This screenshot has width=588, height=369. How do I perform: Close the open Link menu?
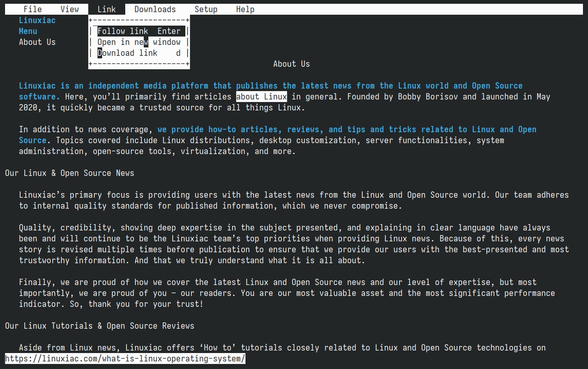[107, 9]
